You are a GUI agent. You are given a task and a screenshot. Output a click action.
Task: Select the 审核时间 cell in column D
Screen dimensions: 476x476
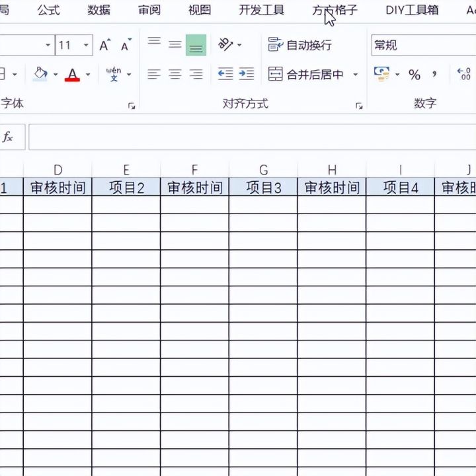(x=58, y=187)
